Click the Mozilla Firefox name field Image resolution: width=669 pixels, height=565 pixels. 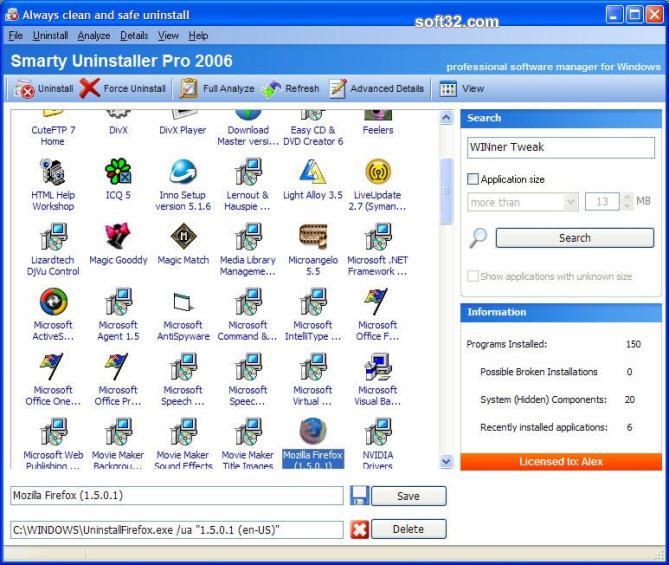177,495
